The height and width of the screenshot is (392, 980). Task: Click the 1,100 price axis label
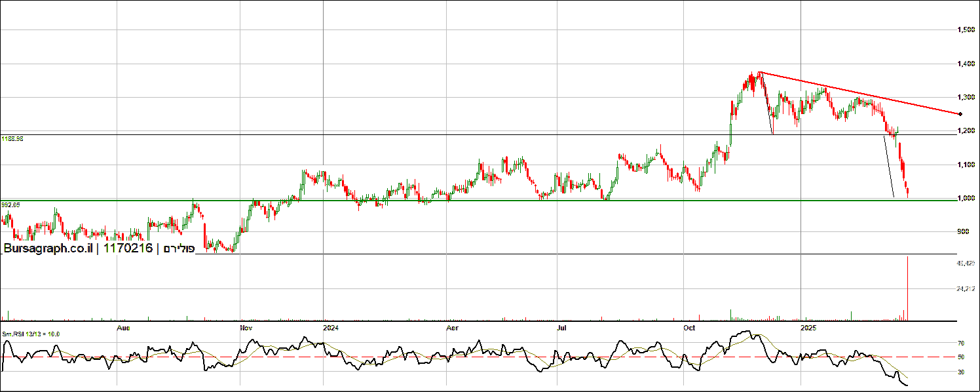965,165
